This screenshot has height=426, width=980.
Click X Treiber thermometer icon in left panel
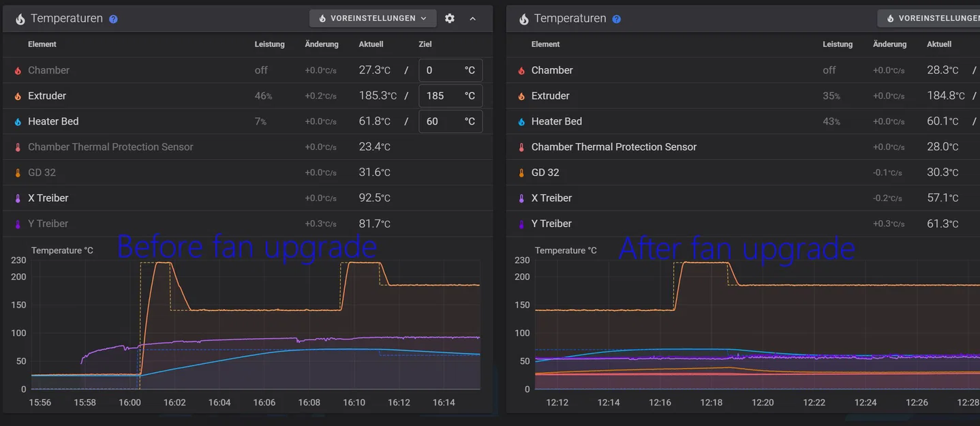tap(18, 198)
